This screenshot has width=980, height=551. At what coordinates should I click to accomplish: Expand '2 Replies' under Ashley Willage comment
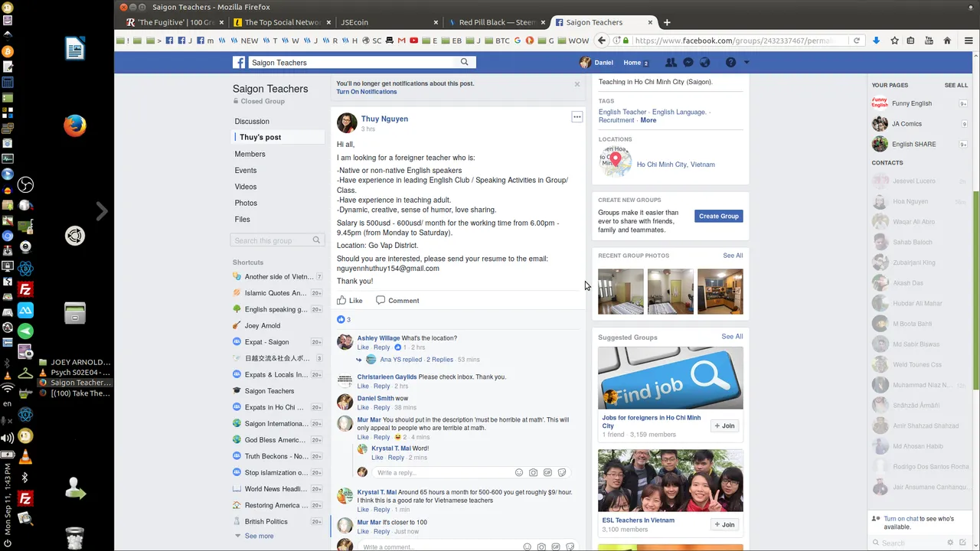coord(439,360)
